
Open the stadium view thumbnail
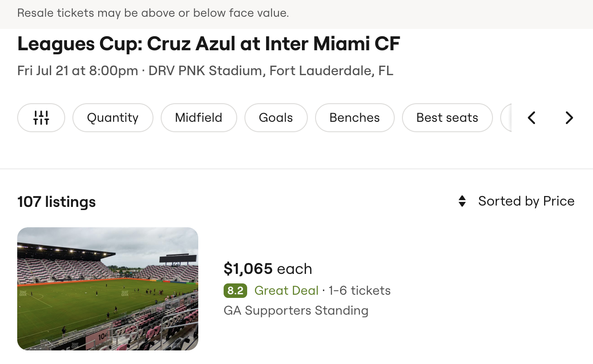(108, 289)
